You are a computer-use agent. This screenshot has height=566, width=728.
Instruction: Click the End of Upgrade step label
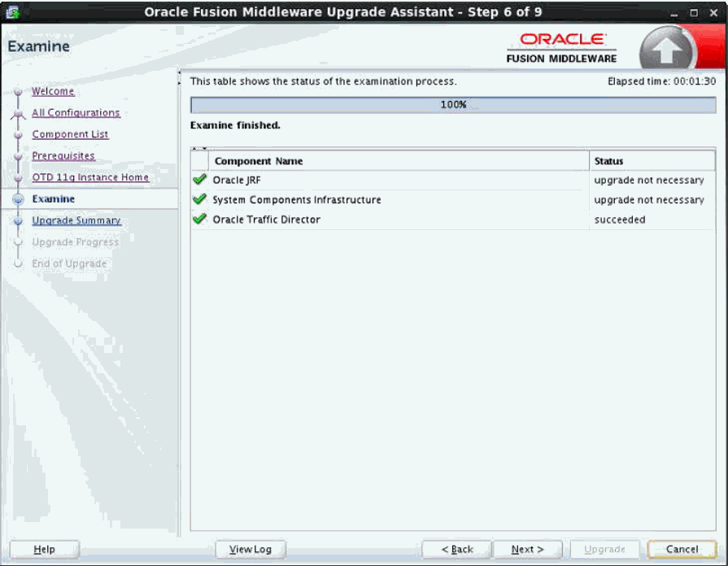69,263
